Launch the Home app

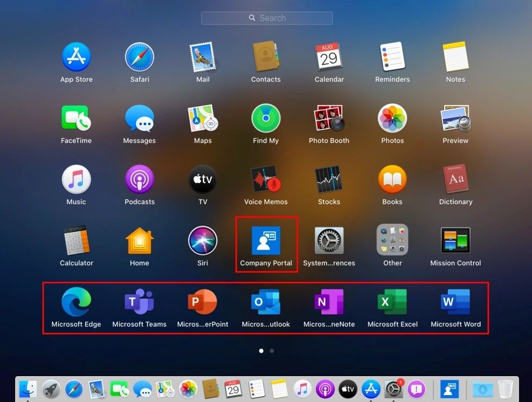tap(139, 240)
